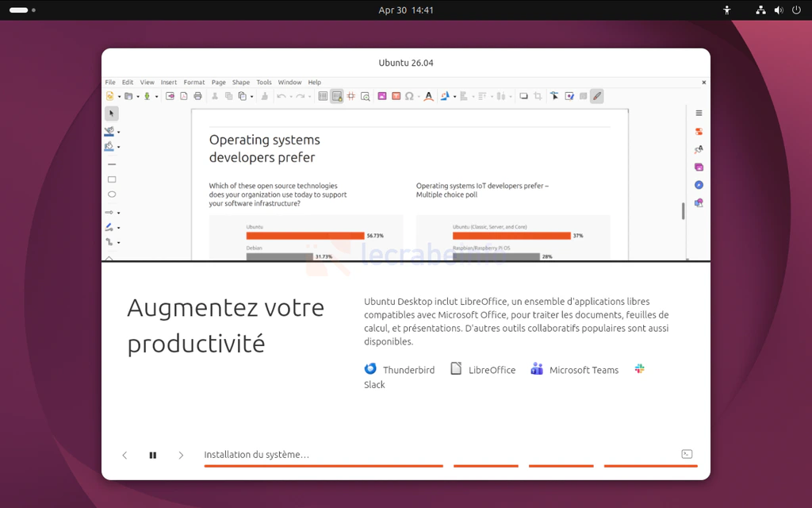Open the installer terminal log icon
The width and height of the screenshot is (812, 508).
coord(687,454)
